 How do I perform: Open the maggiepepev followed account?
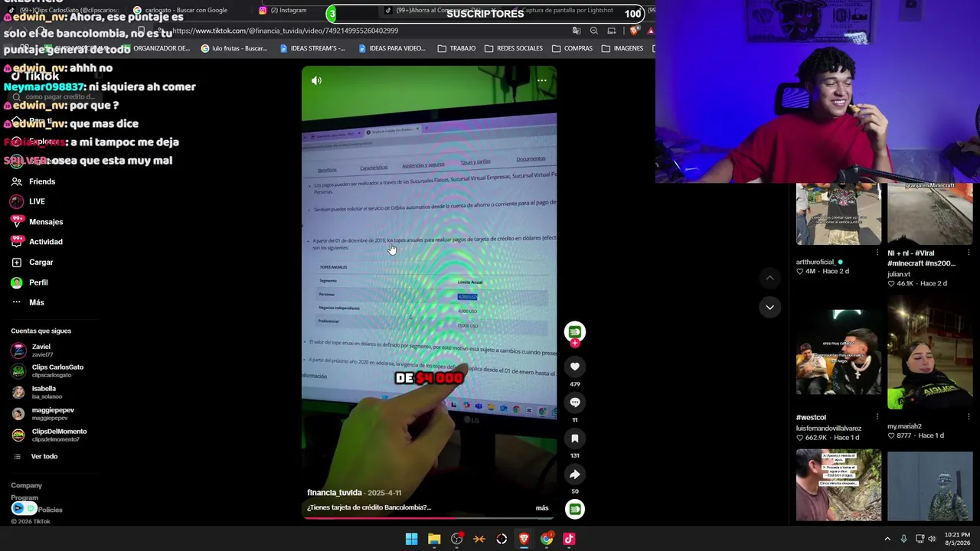(x=43, y=414)
